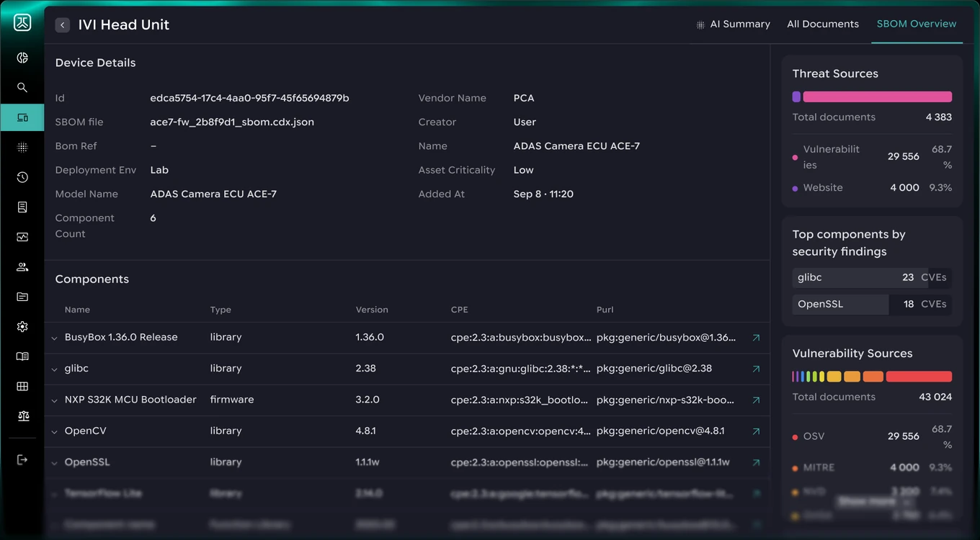
Task: Expand the OpenCV component row
Action: [54, 432]
